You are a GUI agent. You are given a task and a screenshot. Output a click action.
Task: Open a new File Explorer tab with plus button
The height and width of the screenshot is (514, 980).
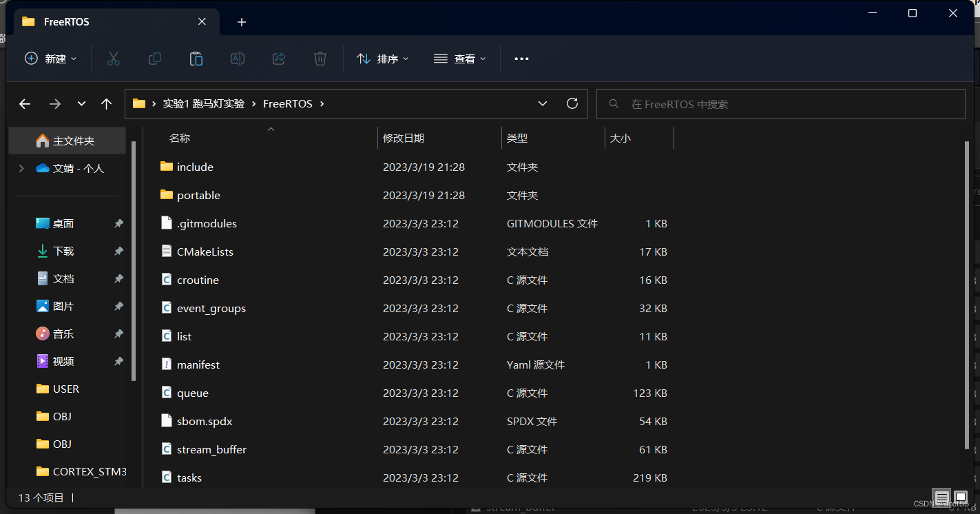tap(241, 22)
